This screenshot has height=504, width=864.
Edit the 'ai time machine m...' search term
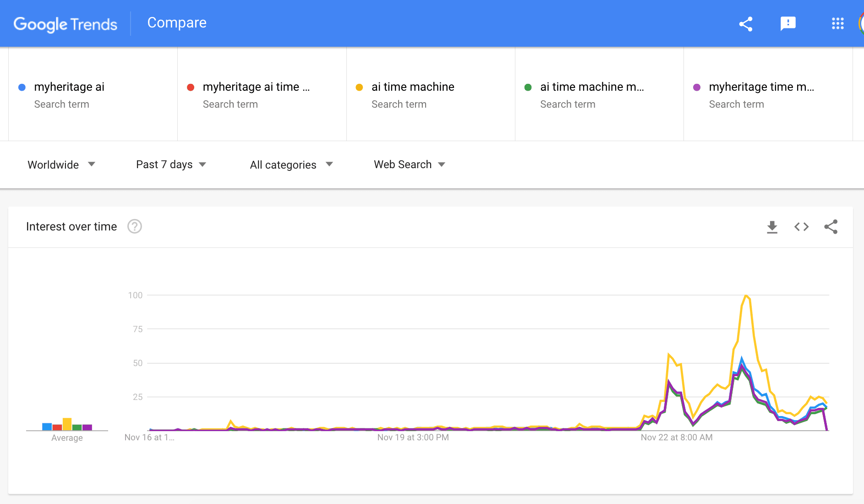click(599, 94)
